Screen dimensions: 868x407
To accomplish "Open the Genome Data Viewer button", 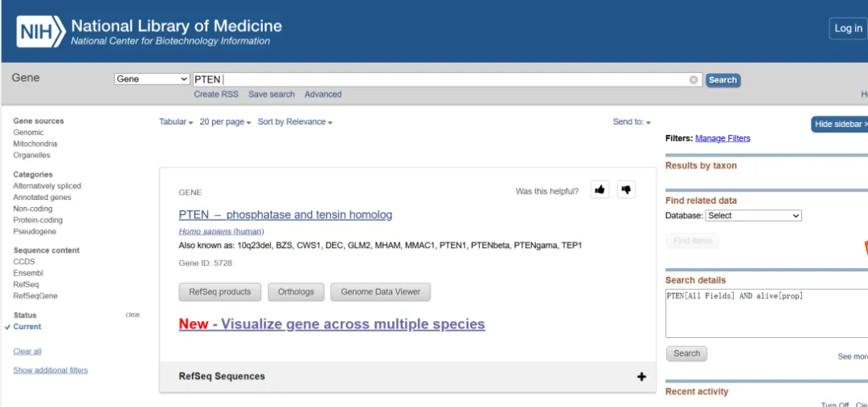I will point(380,292).
